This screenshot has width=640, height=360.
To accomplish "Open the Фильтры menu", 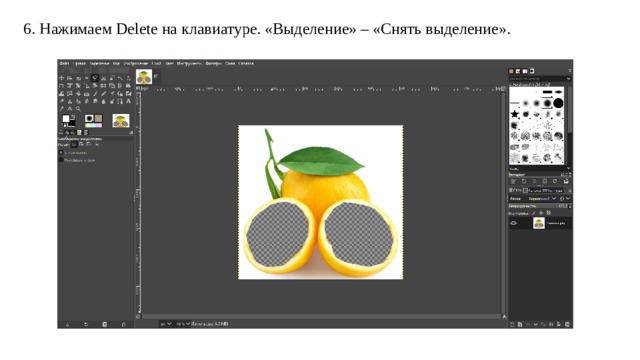I will (213, 63).
